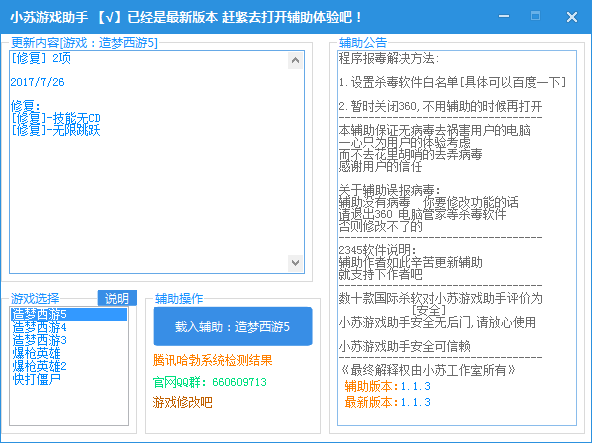The width and height of the screenshot is (592, 443).
Task: Select 造梦西游3 in game list
Action: click(x=39, y=340)
